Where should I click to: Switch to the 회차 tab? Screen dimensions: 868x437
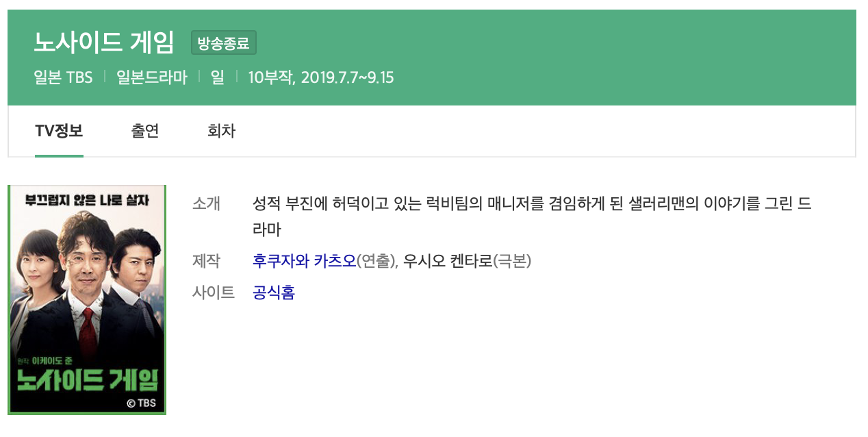click(x=221, y=131)
